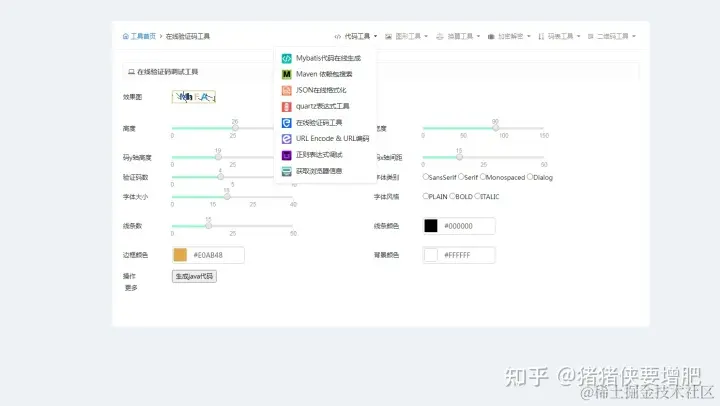720x406 pixels.
Task: Expand the 代码工具 dropdown arrow
Action: coord(376,36)
